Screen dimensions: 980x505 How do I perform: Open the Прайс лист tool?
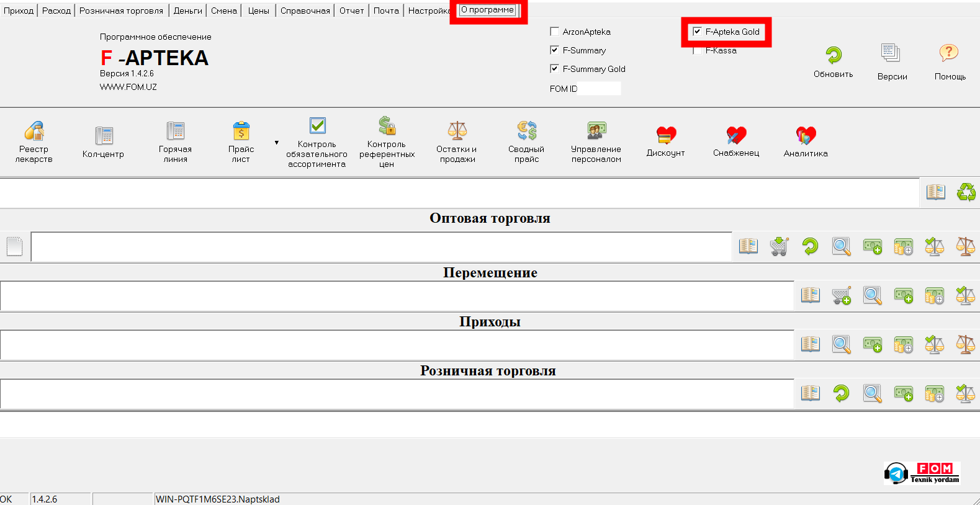[x=241, y=142]
